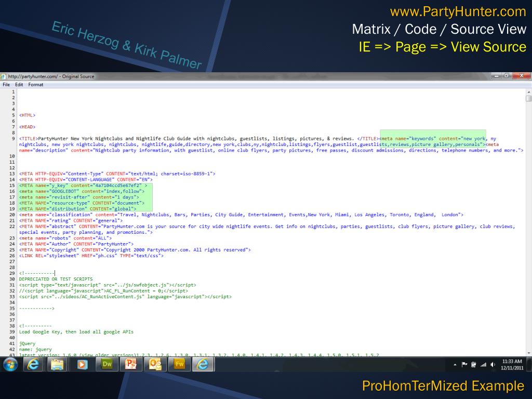This screenshot has width=532, height=399.
Task: Click the title text 'http://partyhunter.com/ - Original Source'
Action: (x=51, y=76)
